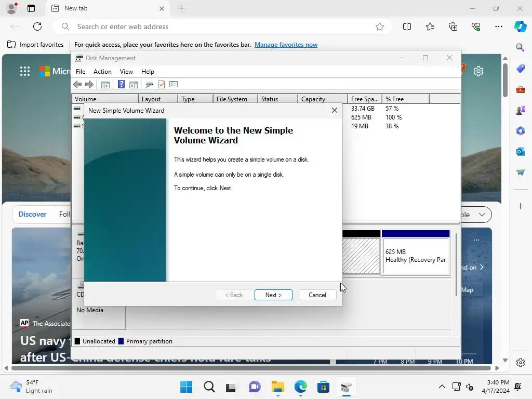Sort by the Volume column header
532x399 pixels.
pyautogui.click(x=105, y=99)
